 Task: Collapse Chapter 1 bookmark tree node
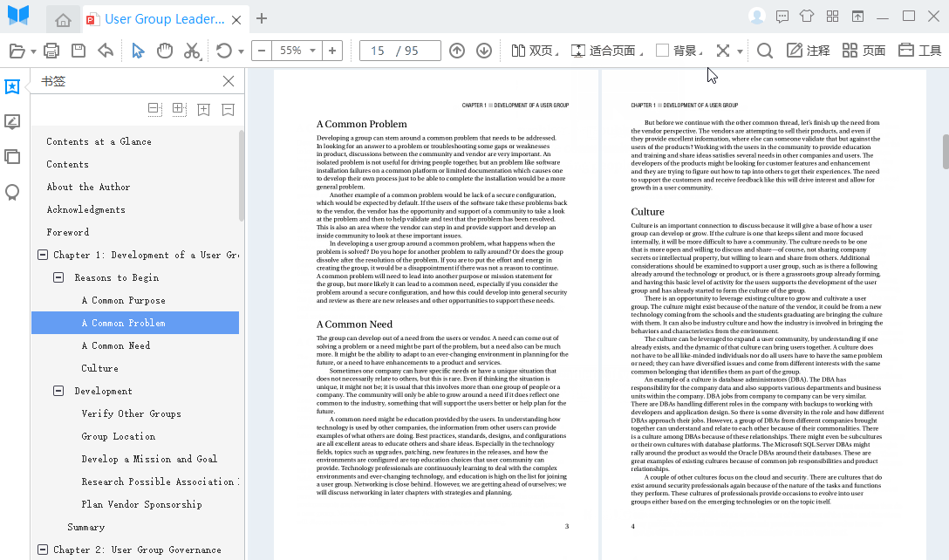[43, 255]
